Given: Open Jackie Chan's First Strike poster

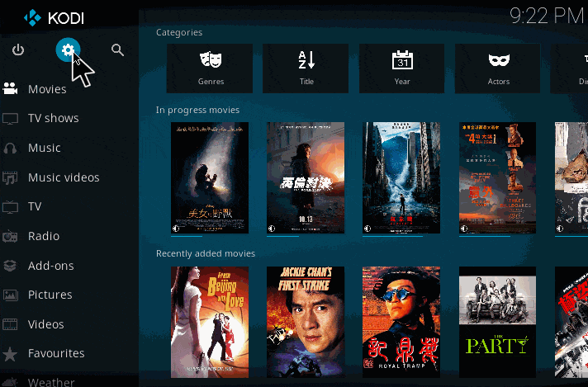Looking at the screenshot, I should (x=306, y=322).
